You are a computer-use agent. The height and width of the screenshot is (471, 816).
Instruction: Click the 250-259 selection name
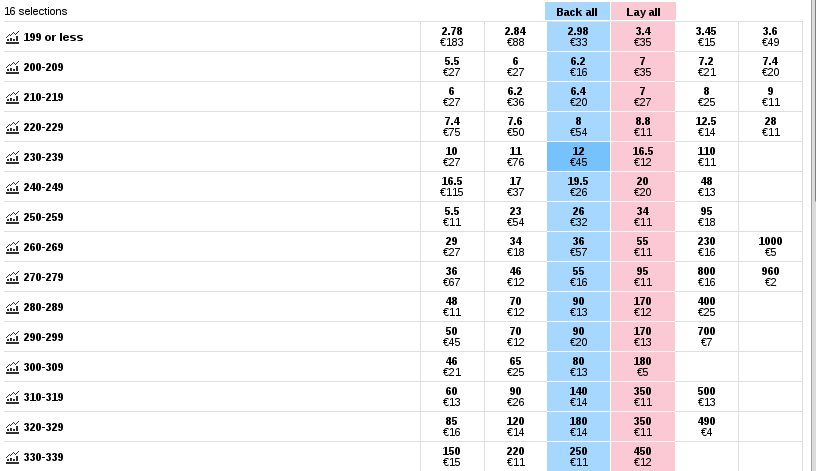click(43, 217)
